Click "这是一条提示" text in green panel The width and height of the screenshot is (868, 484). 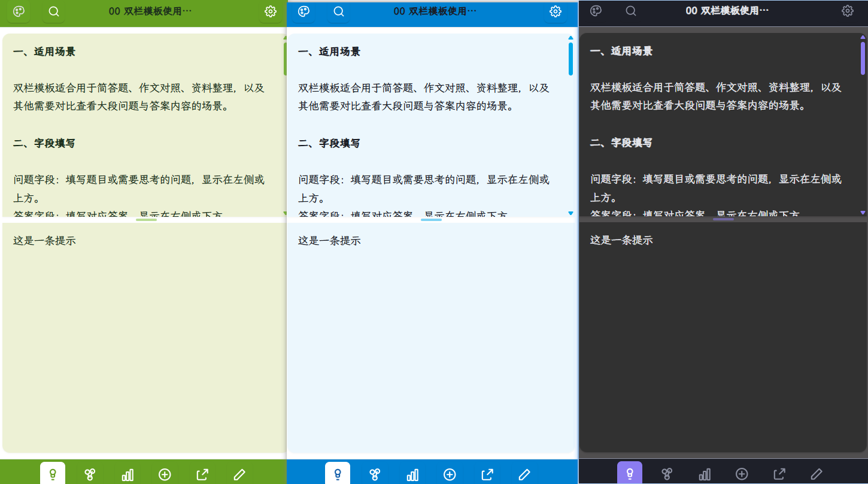click(x=44, y=241)
